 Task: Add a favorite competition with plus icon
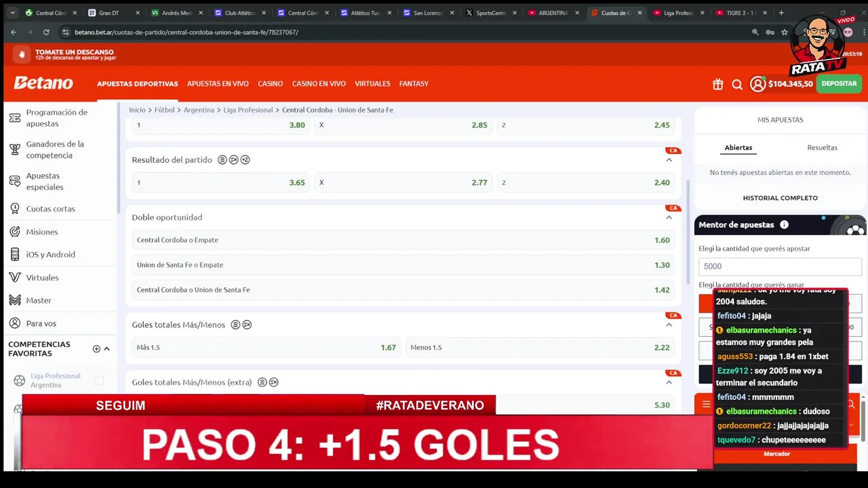pyautogui.click(x=96, y=348)
